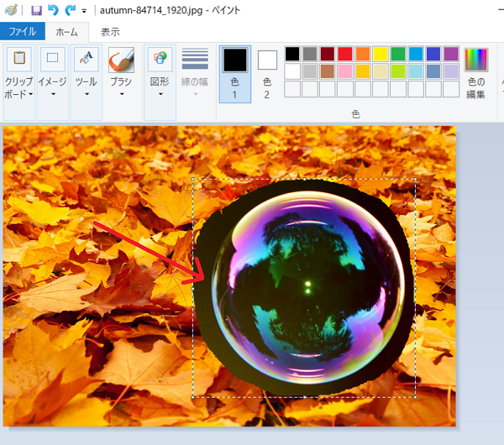The image size is (504, 445).
Task: Click the selection's bottom-left corner handle
Action: tap(193, 397)
